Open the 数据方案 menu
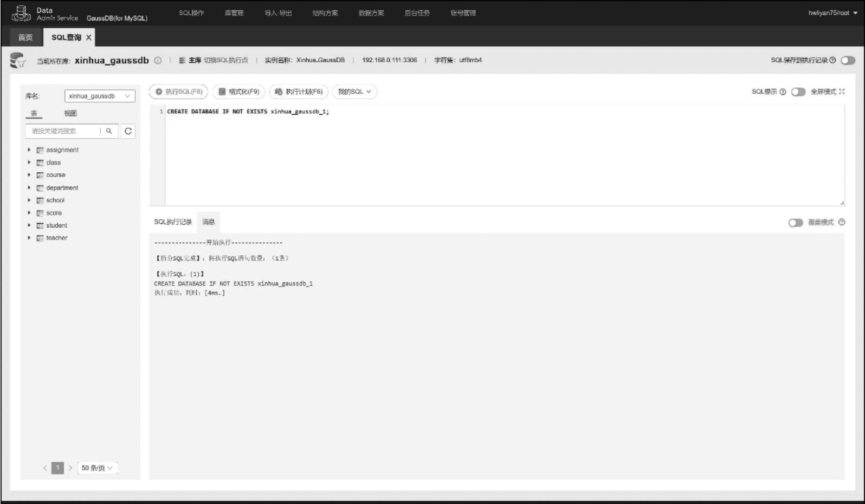 (x=371, y=13)
